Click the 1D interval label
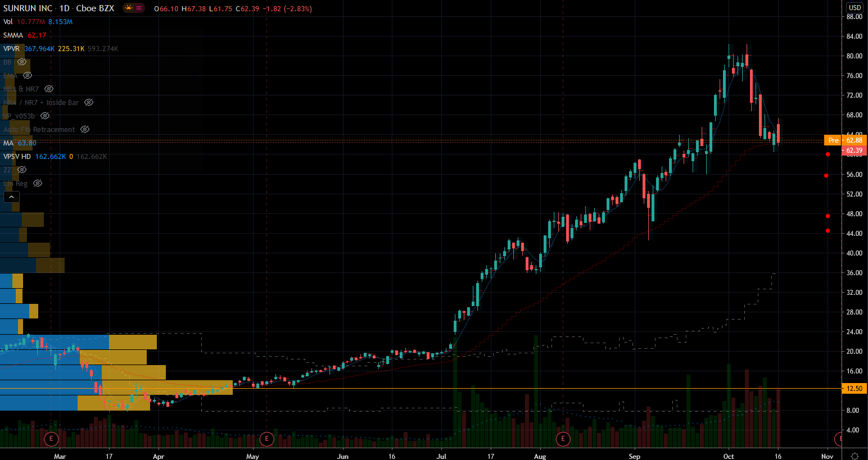The height and width of the screenshot is (460, 868). click(x=64, y=8)
